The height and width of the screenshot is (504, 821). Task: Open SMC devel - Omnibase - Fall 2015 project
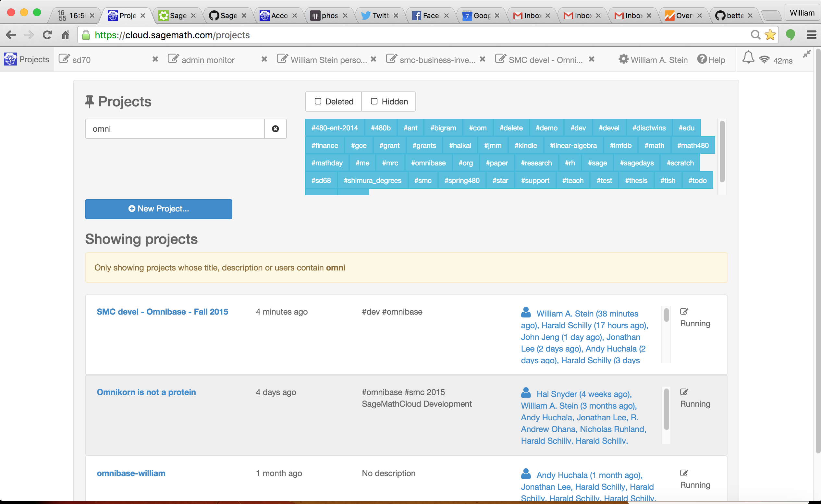(162, 312)
